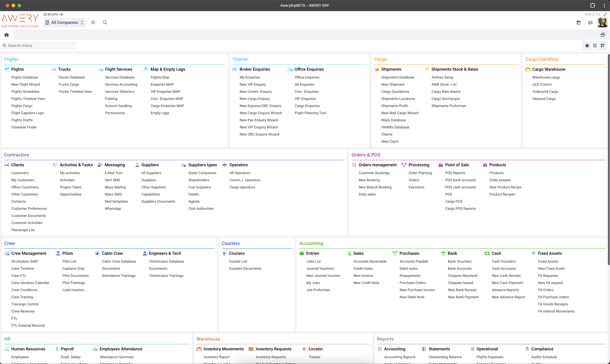Open the user avatar profile picture
610x364 pixels.
[x=602, y=23]
